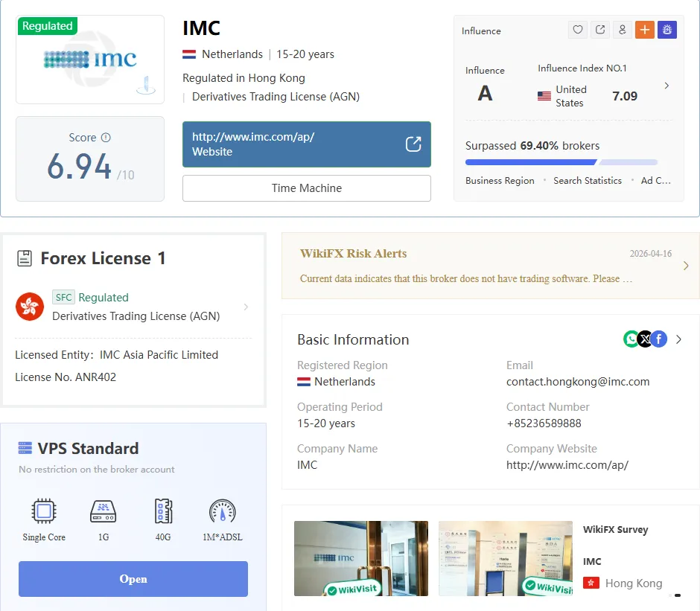
Task: Click the 40G storage icon
Action: pos(163,511)
